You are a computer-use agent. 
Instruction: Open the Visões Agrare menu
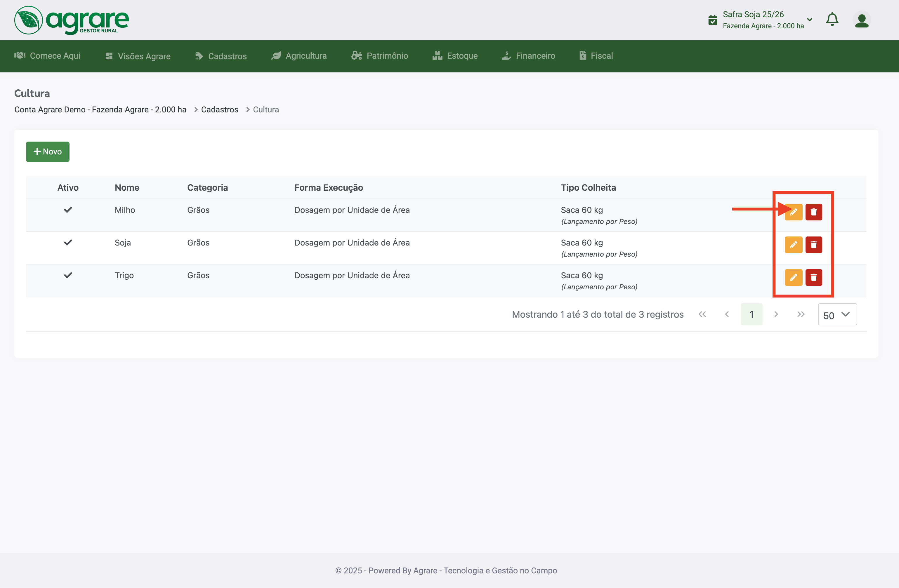[138, 56]
